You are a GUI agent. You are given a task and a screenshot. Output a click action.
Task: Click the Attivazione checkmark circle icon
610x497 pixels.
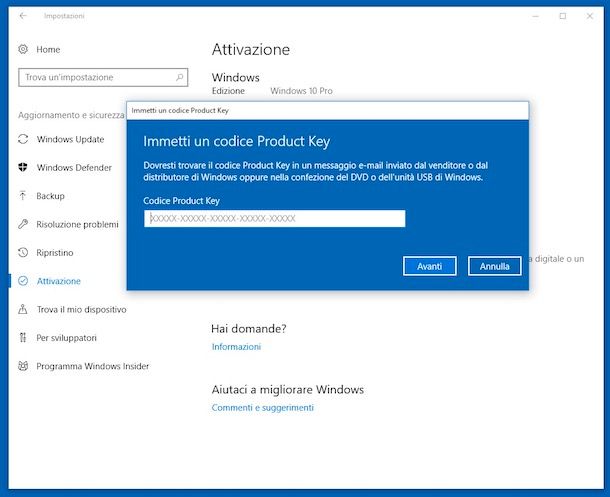click(x=23, y=281)
